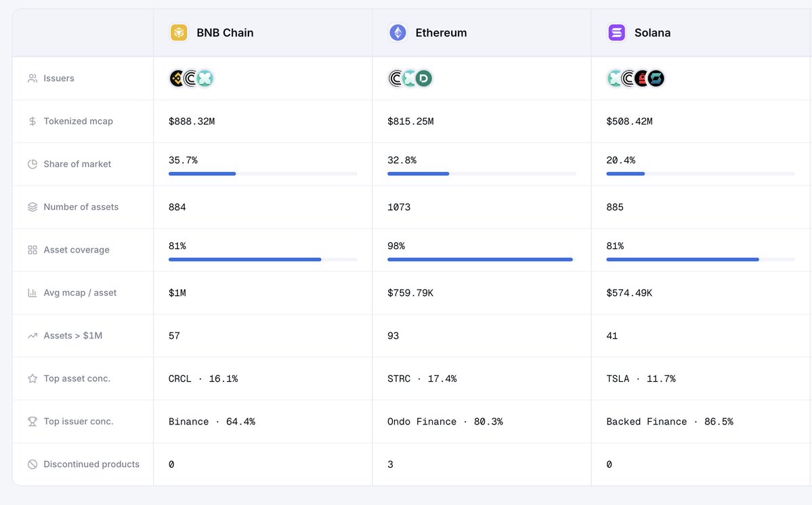The width and height of the screenshot is (812, 505).
Task: Select the concentric-rings issuer icon under Solana
Action: click(x=628, y=78)
